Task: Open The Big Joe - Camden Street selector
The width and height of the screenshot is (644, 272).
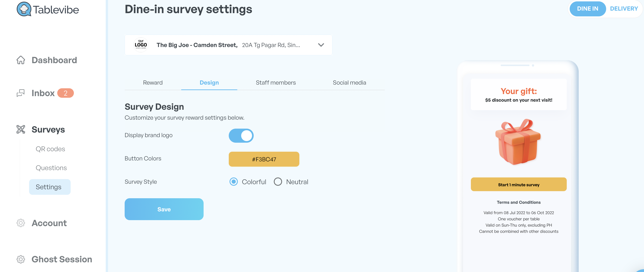Action: tap(228, 45)
